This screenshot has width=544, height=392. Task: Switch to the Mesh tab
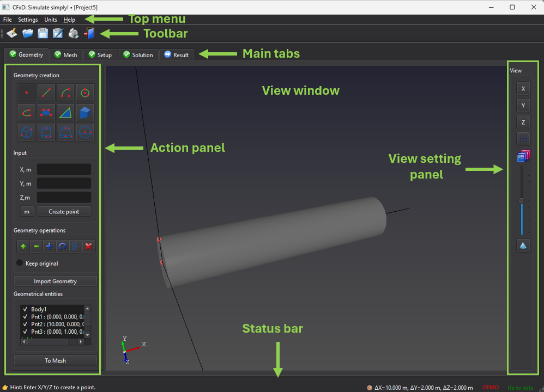pos(65,55)
